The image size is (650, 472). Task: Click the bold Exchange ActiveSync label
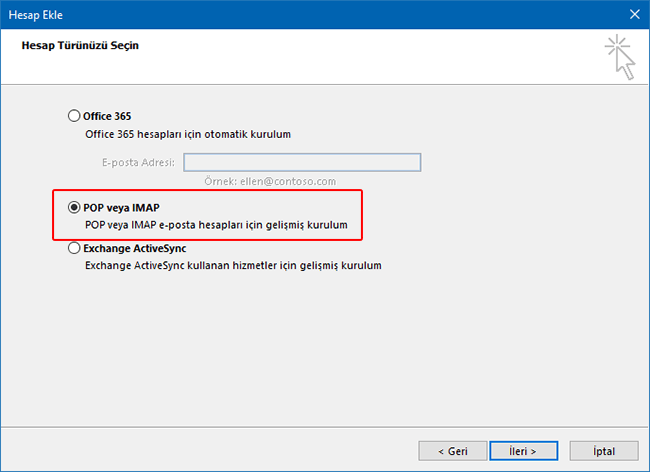[x=135, y=248]
